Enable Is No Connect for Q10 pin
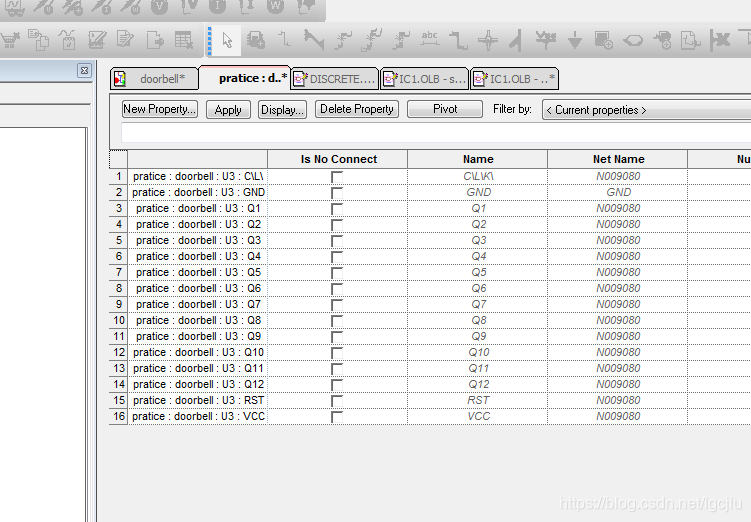The width and height of the screenshot is (751, 522). point(337,353)
